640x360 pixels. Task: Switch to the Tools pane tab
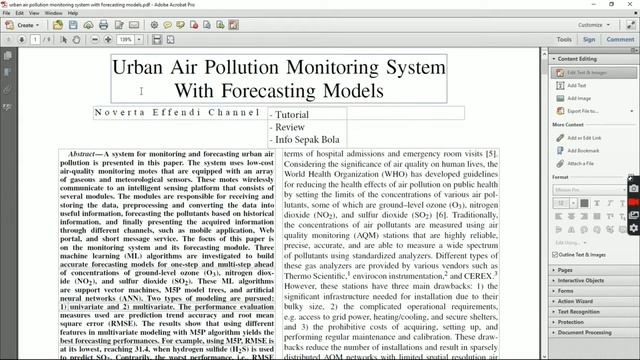[x=564, y=39]
